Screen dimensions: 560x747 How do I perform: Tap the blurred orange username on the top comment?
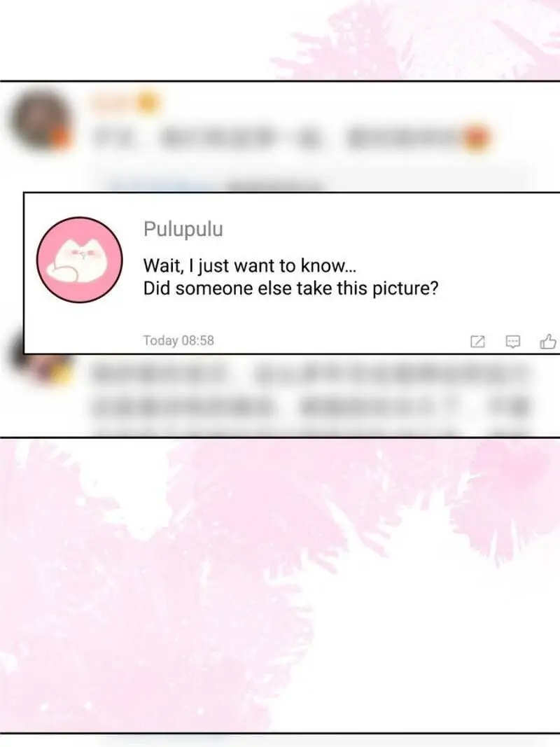point(112,102)
